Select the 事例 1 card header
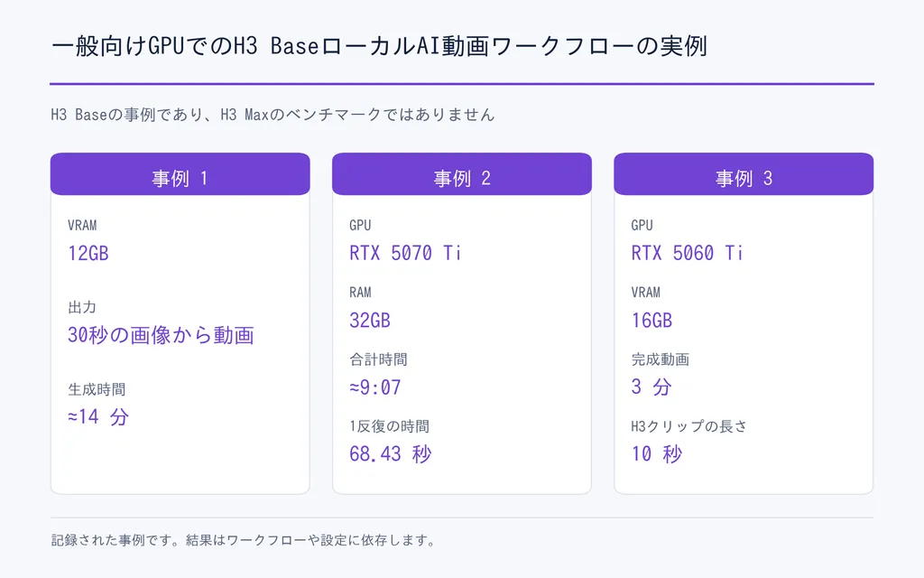 point(180,174)
